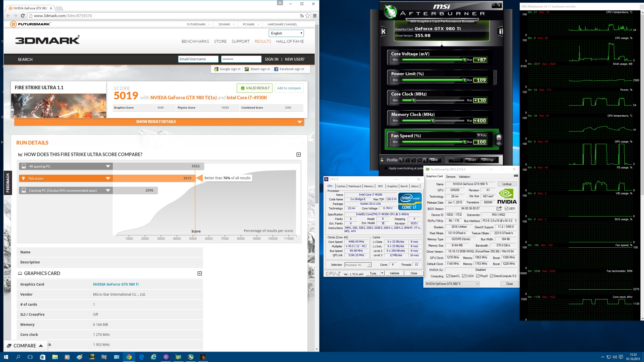
Task: Open GPU-Z Sensors tab
Action: (451, 177)
